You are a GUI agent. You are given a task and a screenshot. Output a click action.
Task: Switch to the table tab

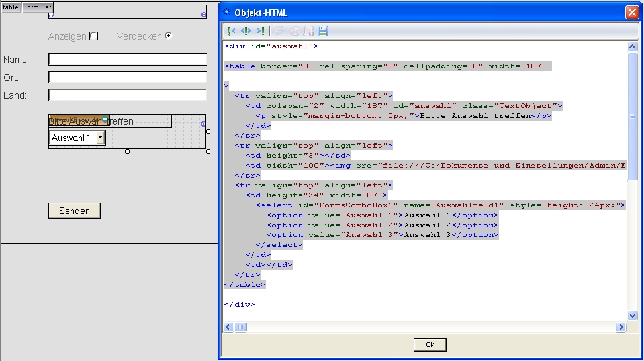[x=11, y=7]
